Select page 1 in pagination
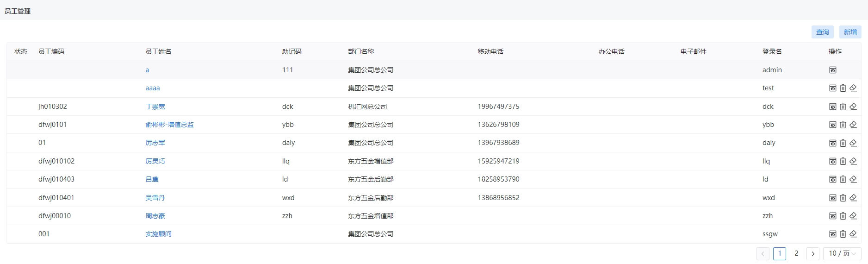The image size is (868, 264). point(780,253)
